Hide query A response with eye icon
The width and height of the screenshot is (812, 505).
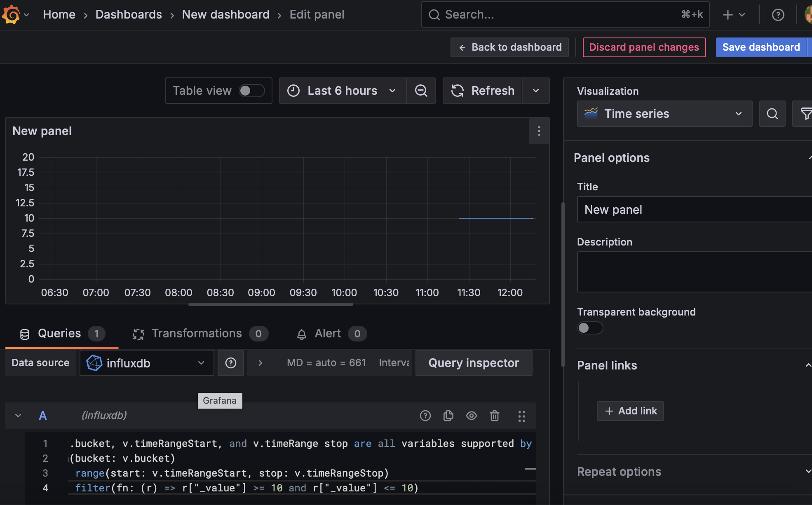(x=472, y=416)
